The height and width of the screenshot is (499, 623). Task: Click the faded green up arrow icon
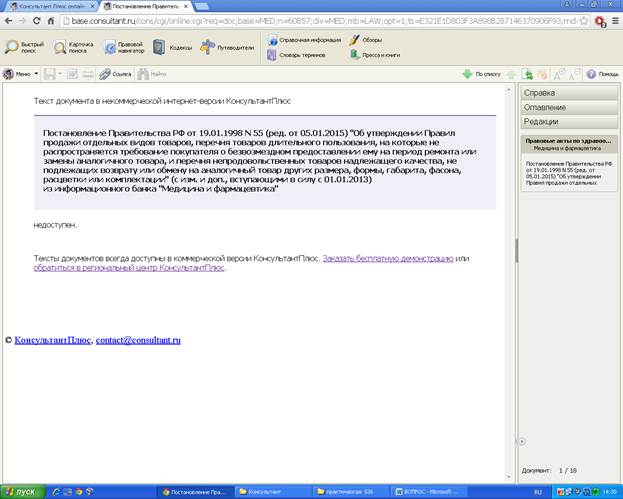pos(511,74)
